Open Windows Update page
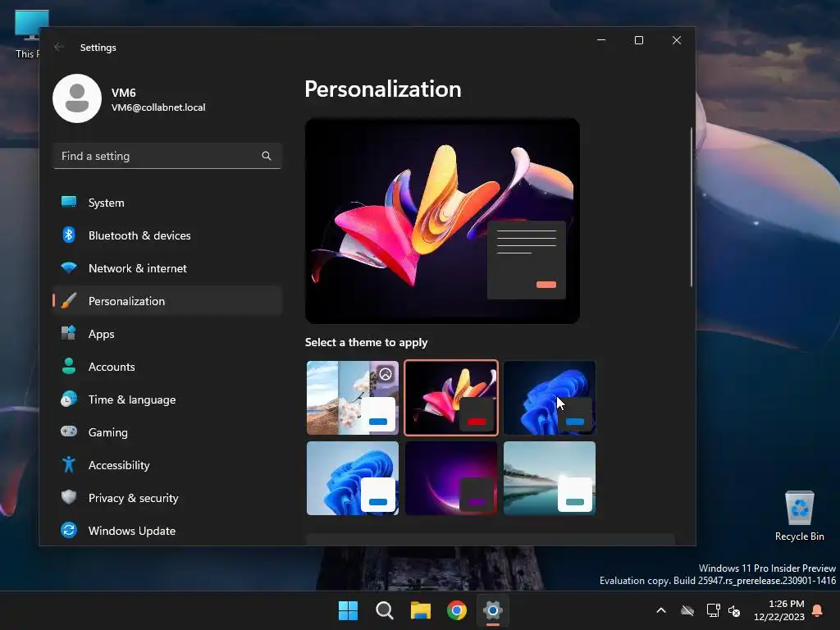840x630 pixels. point(167,531)
